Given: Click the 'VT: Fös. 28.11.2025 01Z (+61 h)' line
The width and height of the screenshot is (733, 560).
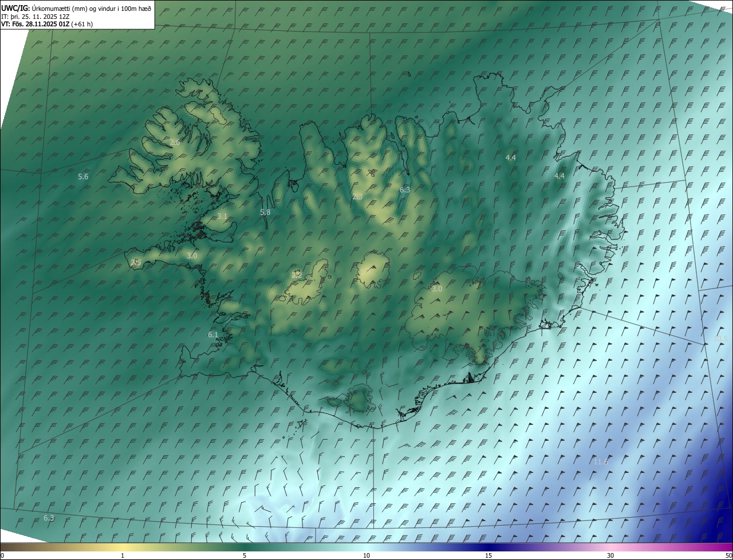Looking at the screenshot, I should (47, 24).
